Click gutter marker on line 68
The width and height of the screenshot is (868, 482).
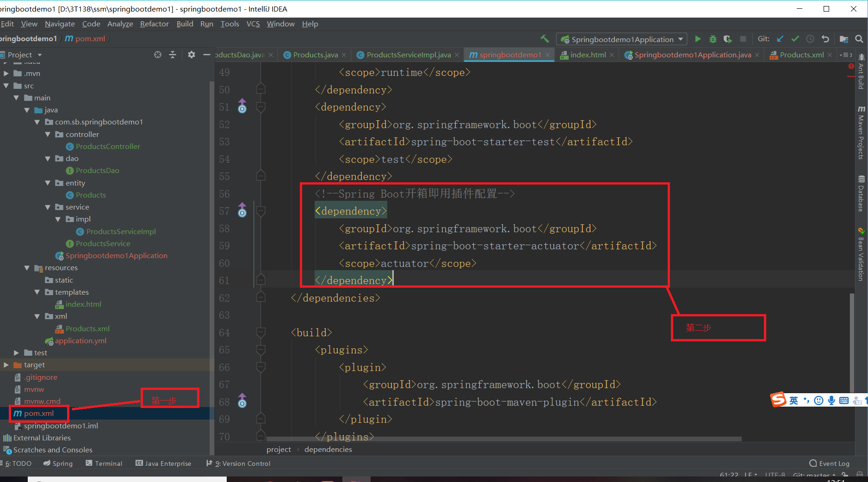pos(242,401)
